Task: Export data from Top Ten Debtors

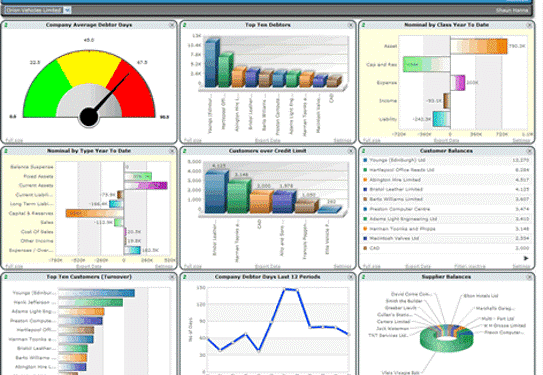Action: coord(267,140)
